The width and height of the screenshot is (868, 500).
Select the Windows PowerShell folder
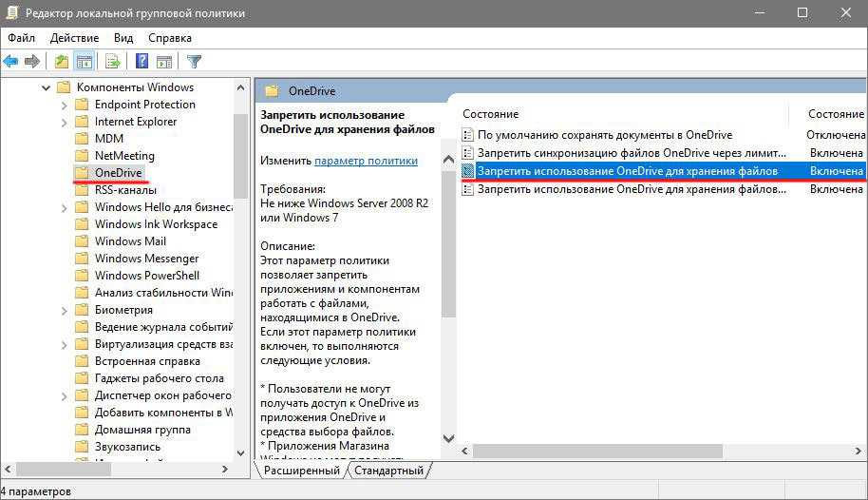147,276
